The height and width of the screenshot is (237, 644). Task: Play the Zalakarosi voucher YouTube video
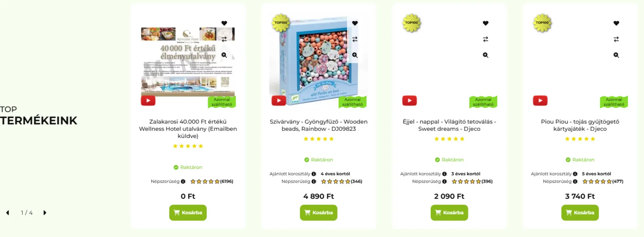coord(148,100)
